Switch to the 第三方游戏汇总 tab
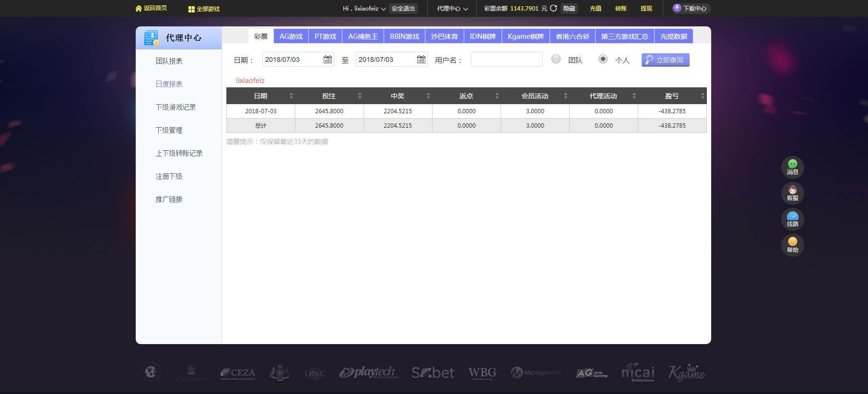Image resolution: width=868 pixels, height=394 pixels. (625, 36)
